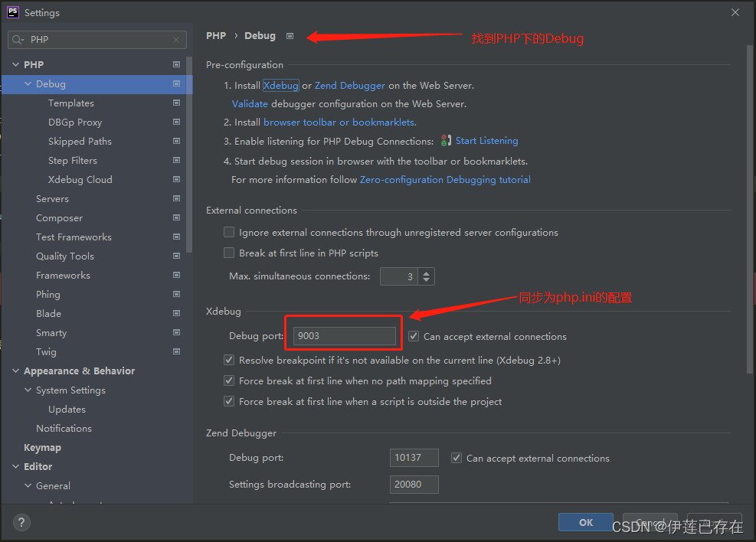The image size is (756, 542).
Task: Click the project-level icon on Twig row
Action: click(176, 351)
